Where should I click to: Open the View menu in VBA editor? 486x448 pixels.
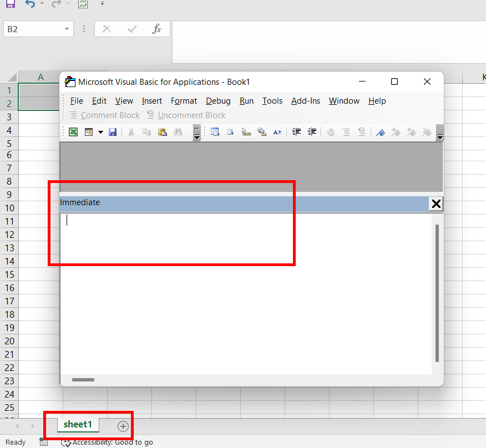[x=124, y=101]
